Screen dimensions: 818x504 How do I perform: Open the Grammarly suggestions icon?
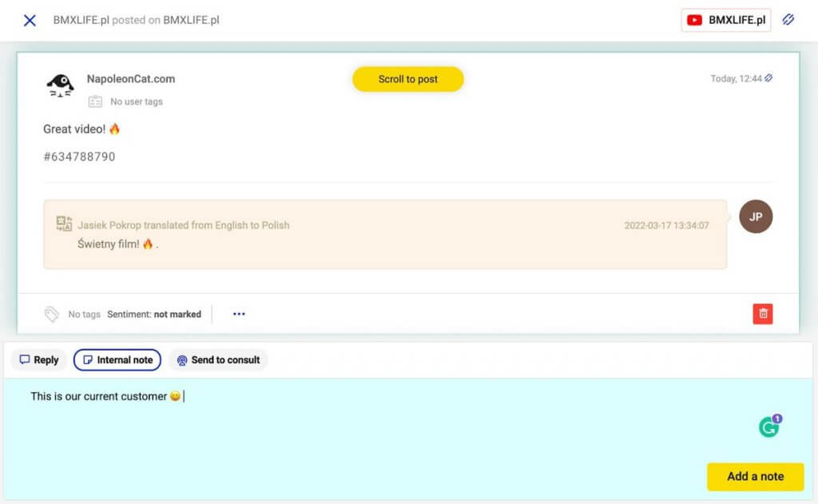(x=769, y=427)
